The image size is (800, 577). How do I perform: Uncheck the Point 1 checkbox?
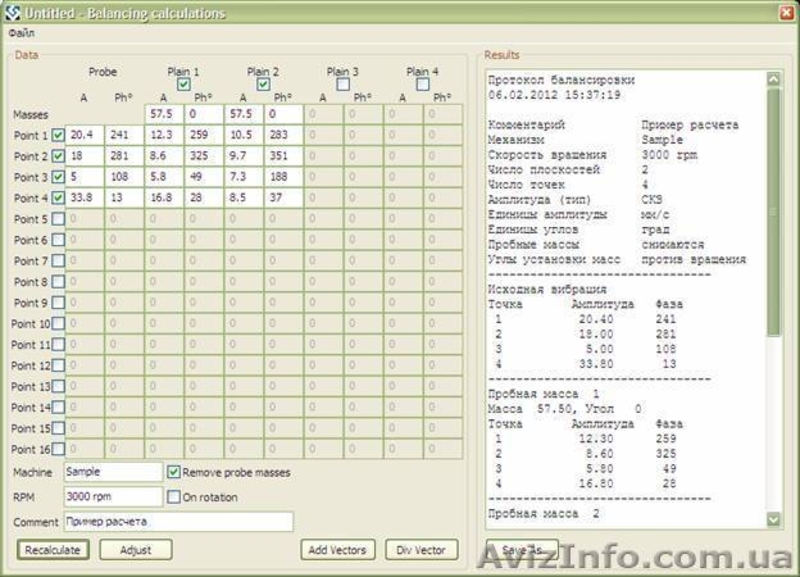point(58,135)
